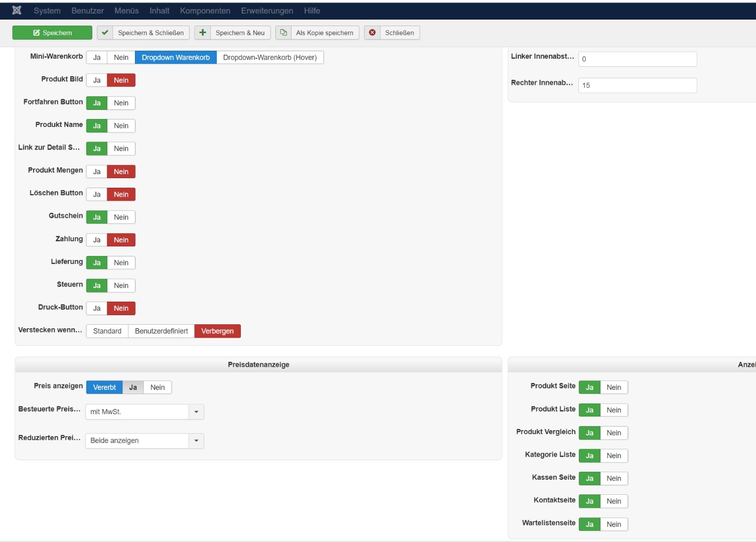
Task: Select Vererbt for Preis anzeigen
Action: (x=104, y=387)
